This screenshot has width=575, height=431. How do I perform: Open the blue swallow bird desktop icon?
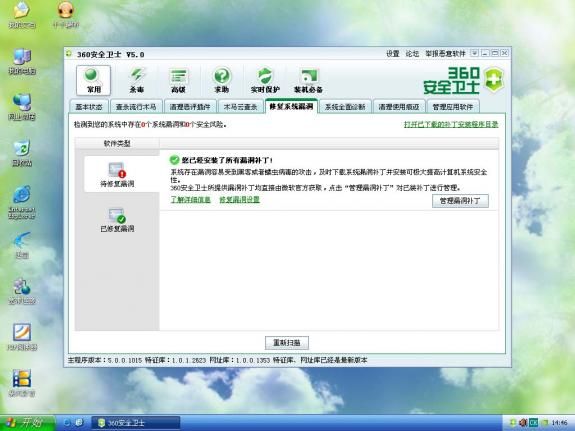22,245
